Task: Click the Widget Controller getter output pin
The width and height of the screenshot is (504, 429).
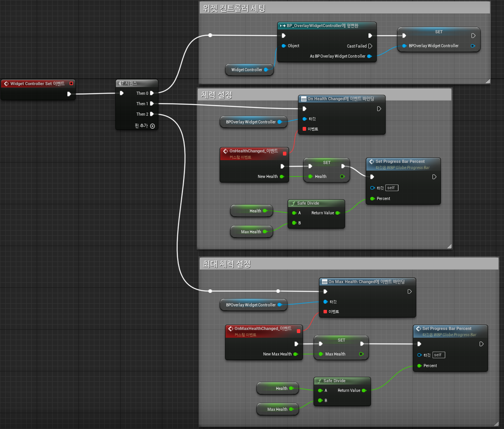Action: point(266,70)
